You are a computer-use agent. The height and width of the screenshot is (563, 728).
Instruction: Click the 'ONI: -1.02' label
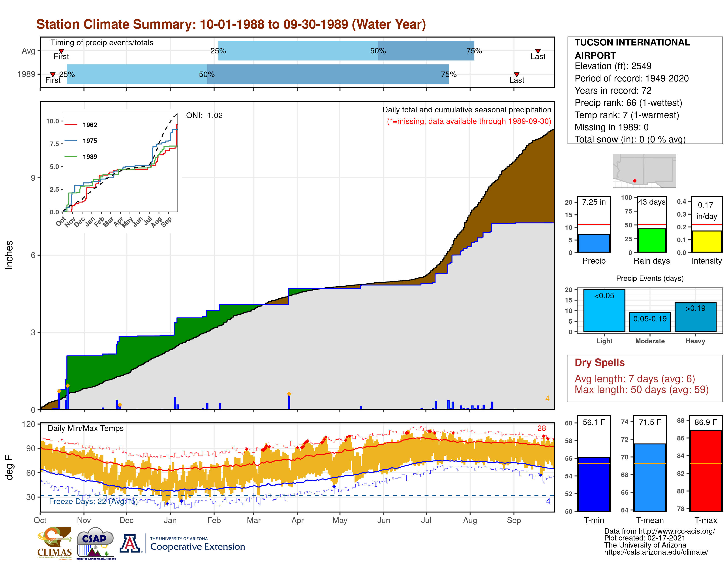pyautogui.click(x=204, y=115)
